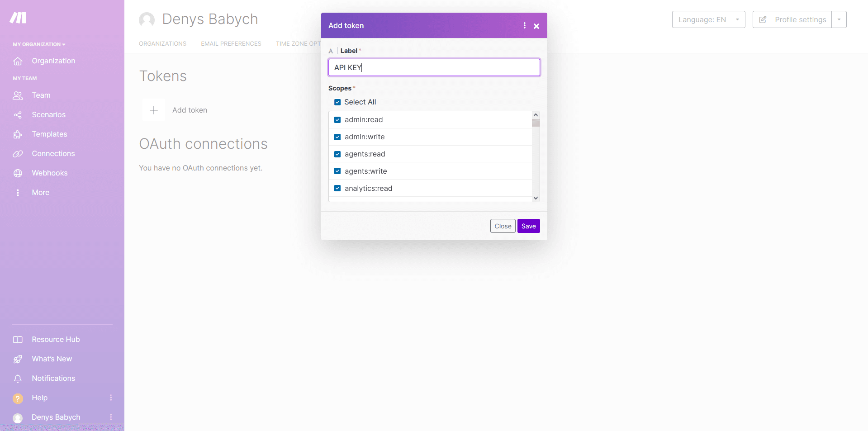Switch to the Email Preferences tab
The height and width of the screenshot is (431, 868).
[231, 44]
